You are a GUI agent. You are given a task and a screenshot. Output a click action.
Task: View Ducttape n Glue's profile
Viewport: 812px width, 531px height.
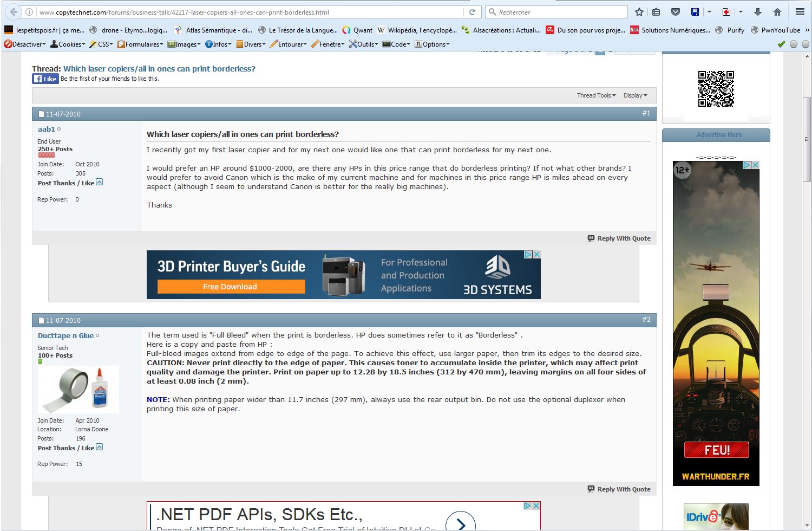tap(66, 336)
